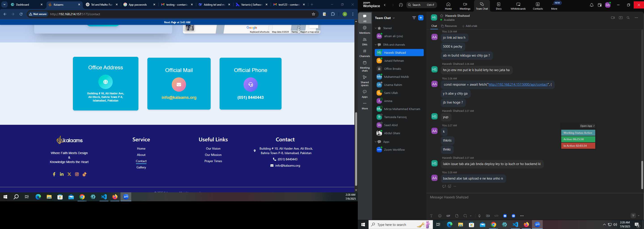Open Zoom chat history clock icon
The image size is (644, 229).
tap(401, 5)
